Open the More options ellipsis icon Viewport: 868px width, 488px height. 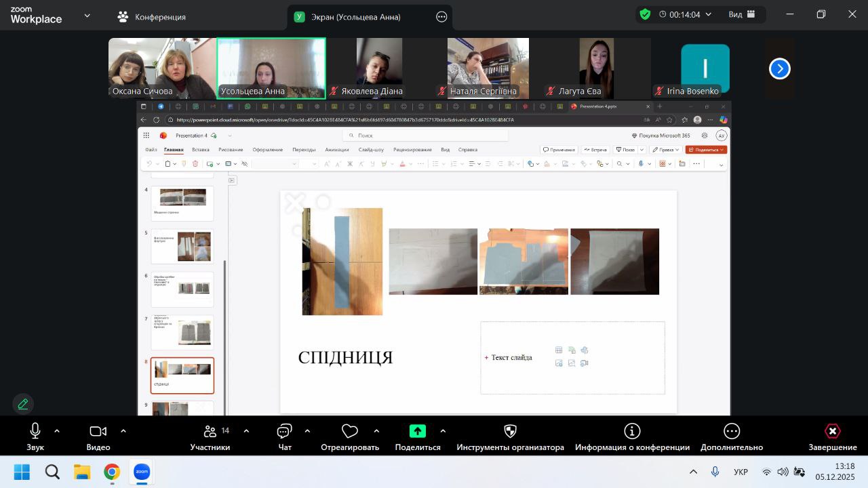(x=732, y=431)
